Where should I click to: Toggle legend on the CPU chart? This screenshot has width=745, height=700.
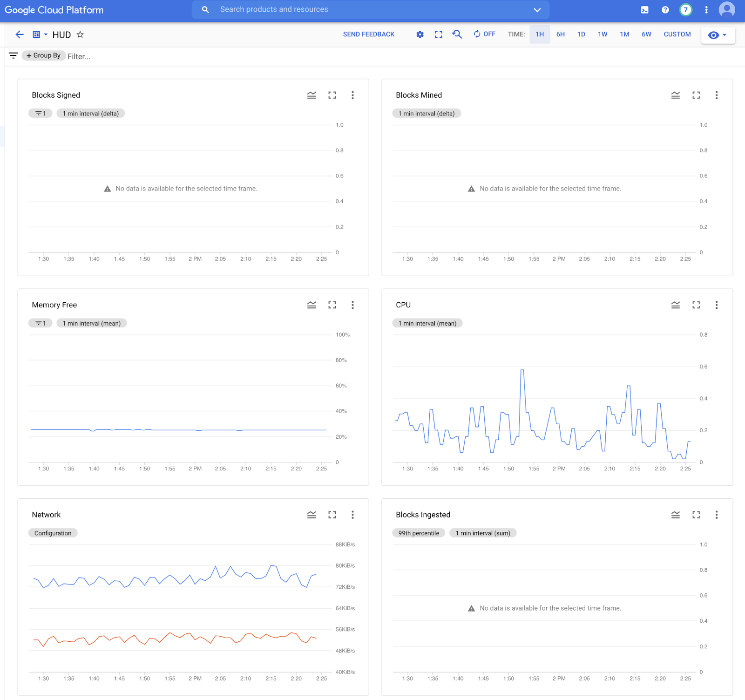tap(675, 305)
